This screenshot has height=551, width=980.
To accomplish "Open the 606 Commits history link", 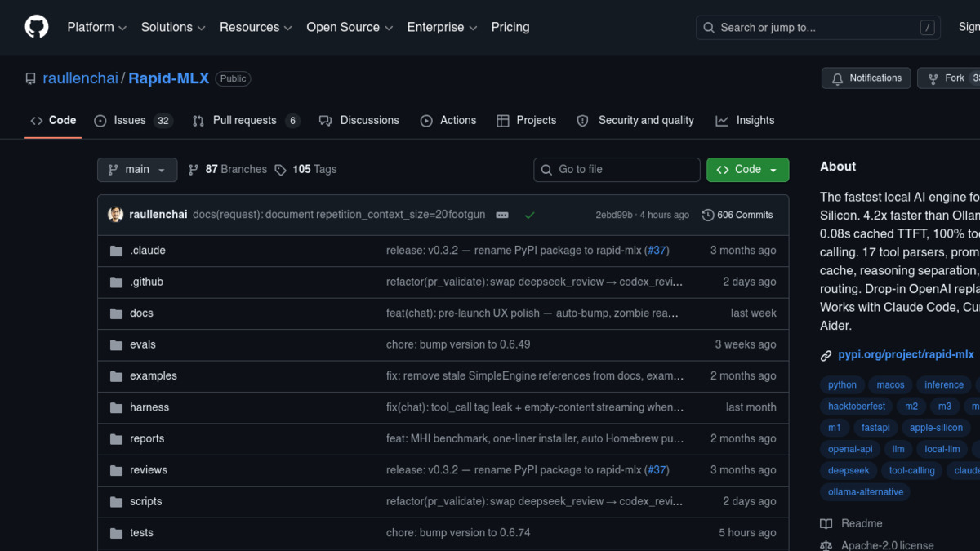I will (x=737, y=215).
